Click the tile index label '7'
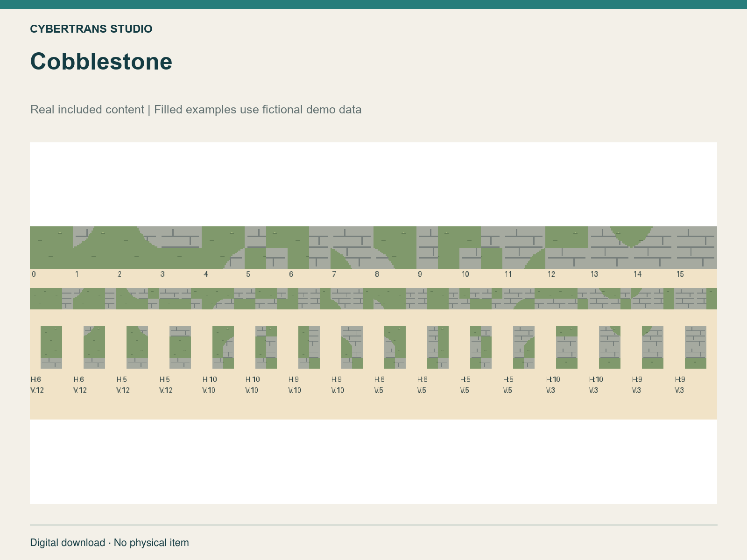This screenshot has width=747, height=560. click(x=334, y=274)
